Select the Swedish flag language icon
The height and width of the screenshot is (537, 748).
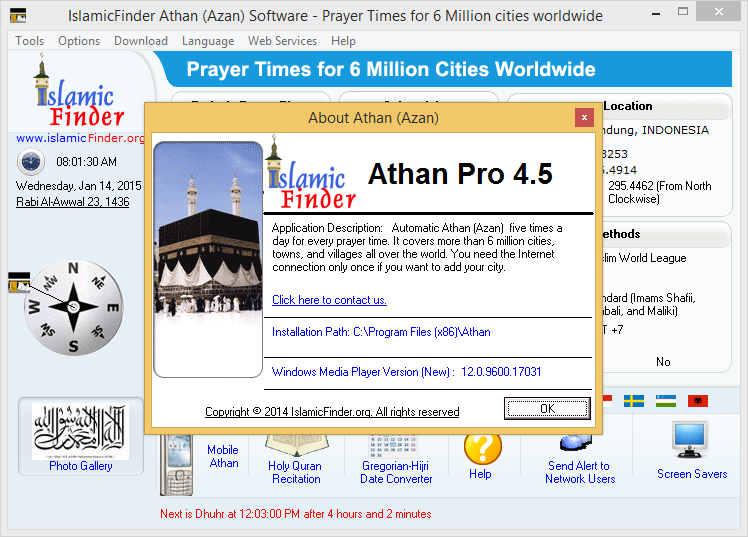634,401
